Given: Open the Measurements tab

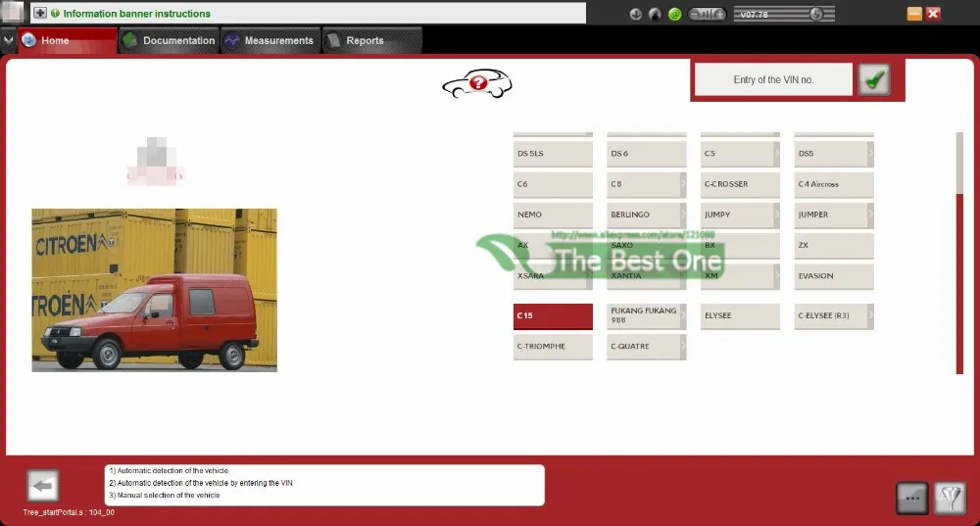Looking at the screenshot, I should (x=270, y=40).
